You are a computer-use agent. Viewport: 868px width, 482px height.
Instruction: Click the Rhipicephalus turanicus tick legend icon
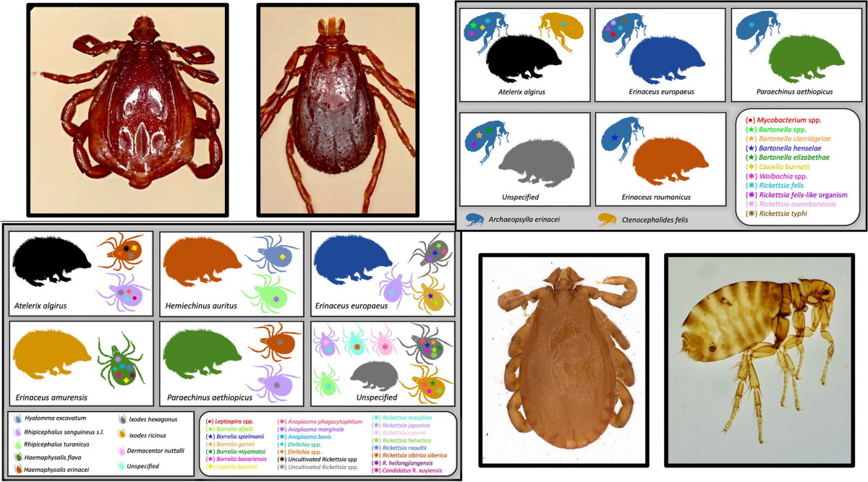point(17,444)
